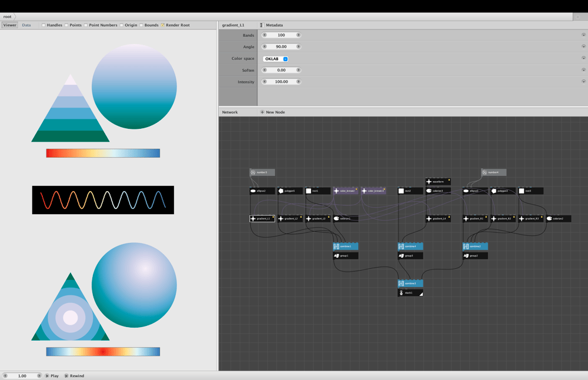Enable the Handles checkbox

tap(44, 25)
